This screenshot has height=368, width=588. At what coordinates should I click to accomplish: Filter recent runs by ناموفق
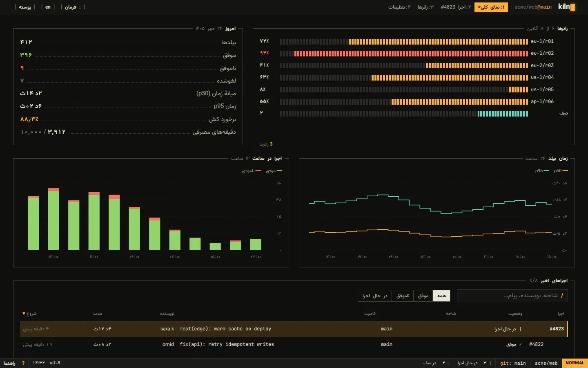[x=403, y=296]
